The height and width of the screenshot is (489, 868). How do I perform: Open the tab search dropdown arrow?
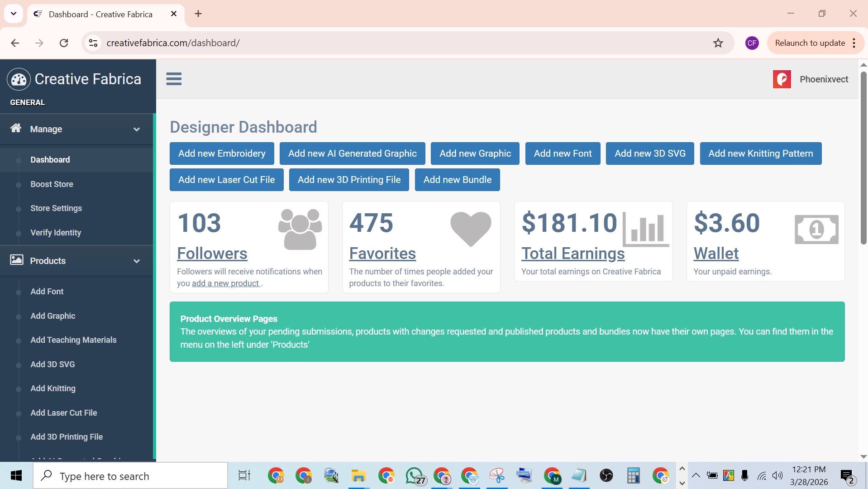click(14, 14)
